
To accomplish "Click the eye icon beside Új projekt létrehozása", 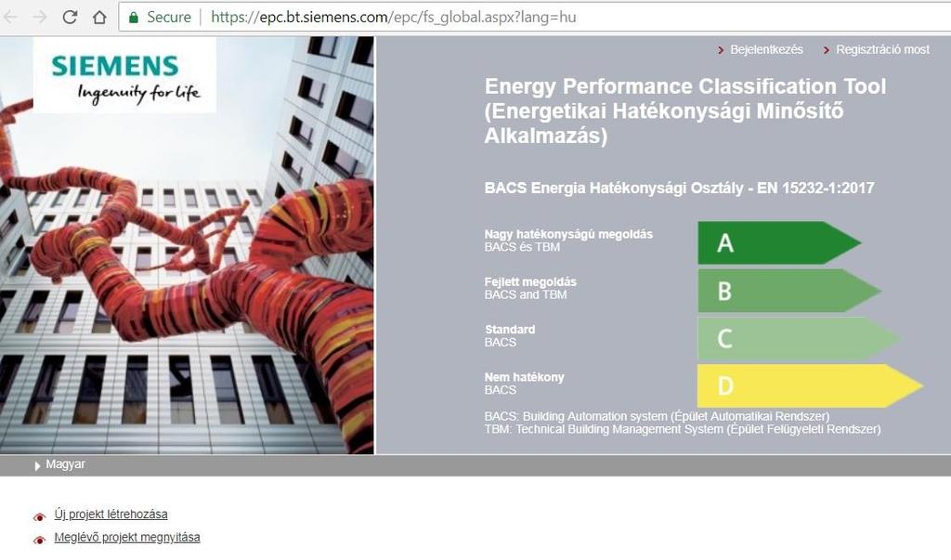I will tap(39, 517).
